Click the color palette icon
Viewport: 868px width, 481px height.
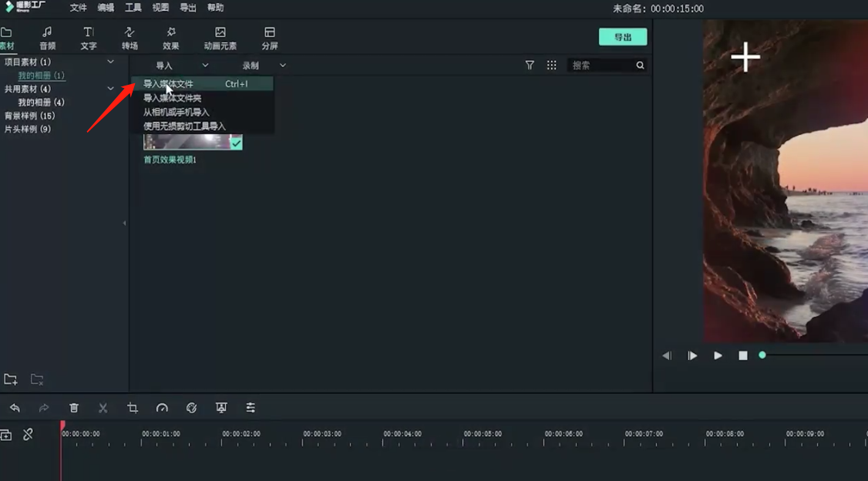(191, 408)
